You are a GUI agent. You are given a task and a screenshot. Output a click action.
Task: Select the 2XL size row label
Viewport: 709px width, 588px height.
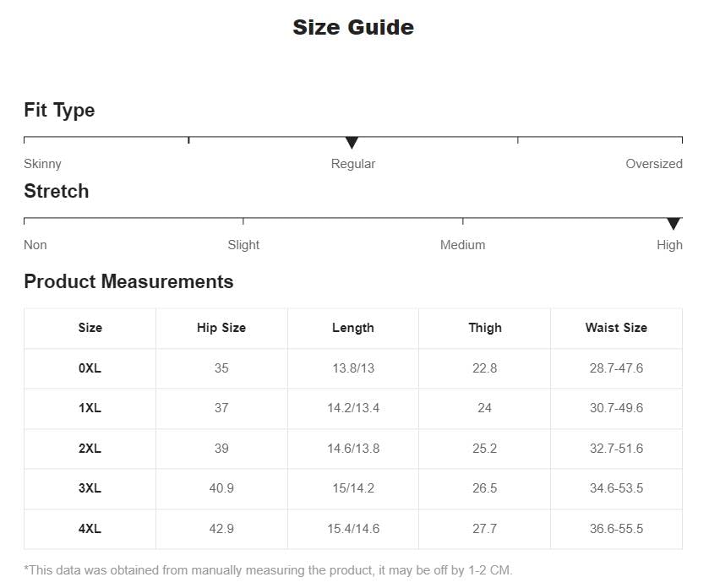[x=90, y=449]
